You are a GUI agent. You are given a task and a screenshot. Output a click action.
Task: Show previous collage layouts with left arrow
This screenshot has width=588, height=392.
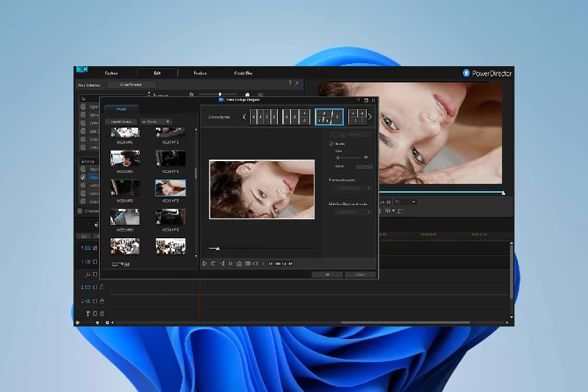pos(244,117)
